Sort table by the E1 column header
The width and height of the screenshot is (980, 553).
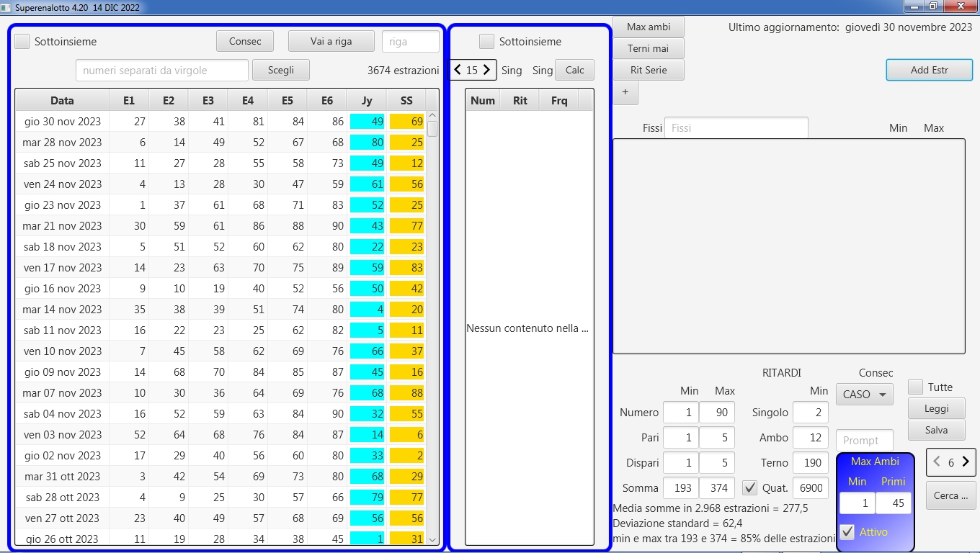pyautogui.click(x=129, y=101)
